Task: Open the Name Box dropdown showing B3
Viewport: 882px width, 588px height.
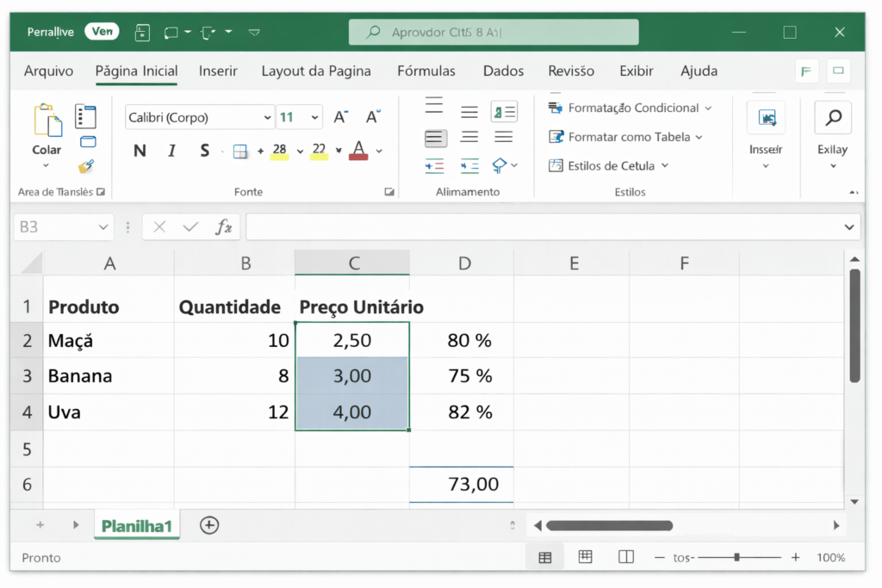Action: (x=104, y=227)
